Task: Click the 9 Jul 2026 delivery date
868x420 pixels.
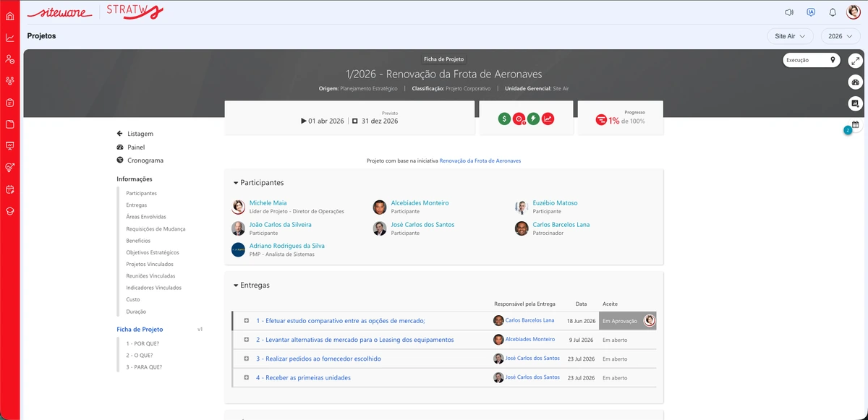Action: click(x=581, y=340)
